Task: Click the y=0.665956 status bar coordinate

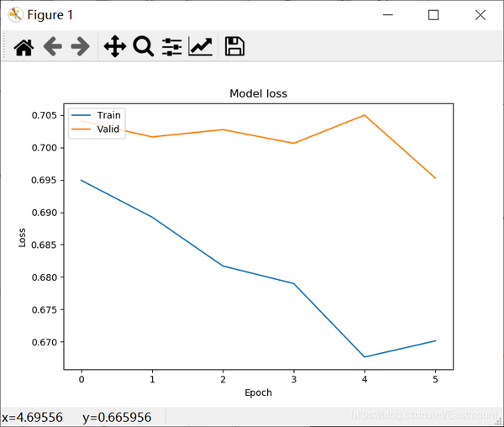Action: pos(117,418)
